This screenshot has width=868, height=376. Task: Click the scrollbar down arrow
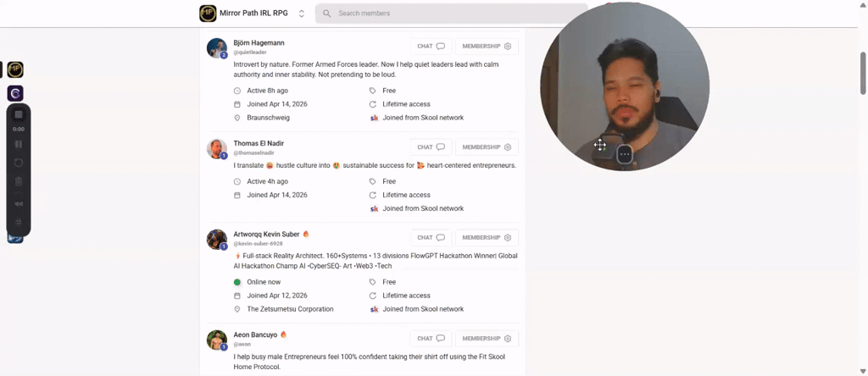click(x=863, y=371)
